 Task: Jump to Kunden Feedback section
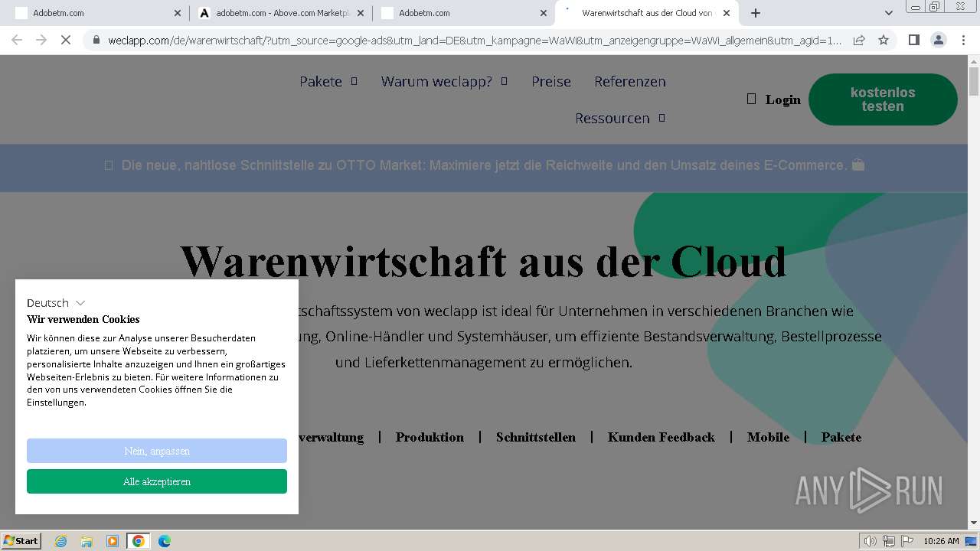coord(661,437)
